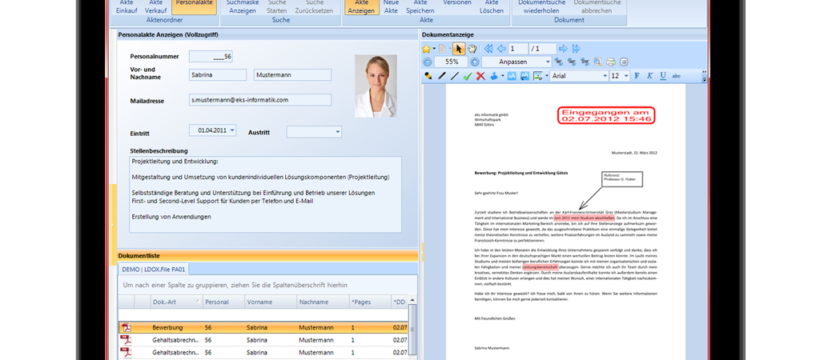This screenshot has width=820, height=360.
Task: Go to next page arrow
Action: coord(563,49)
